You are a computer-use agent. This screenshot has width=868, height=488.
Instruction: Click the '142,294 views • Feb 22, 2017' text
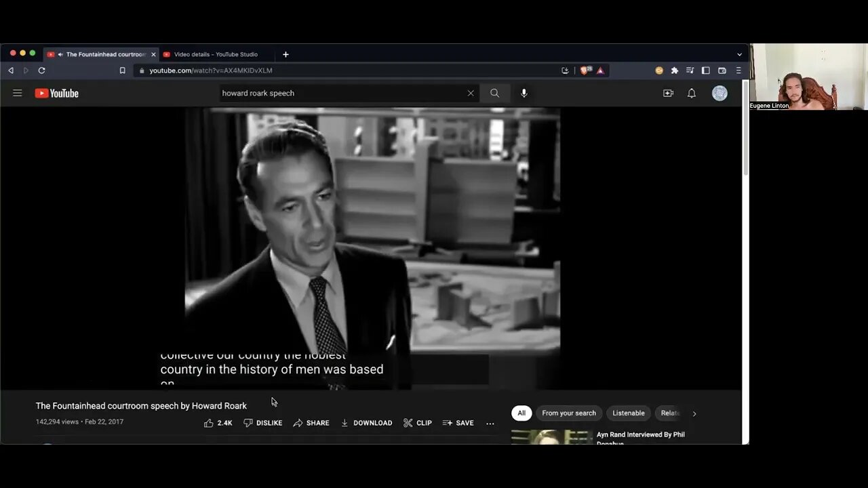point(79,422)
